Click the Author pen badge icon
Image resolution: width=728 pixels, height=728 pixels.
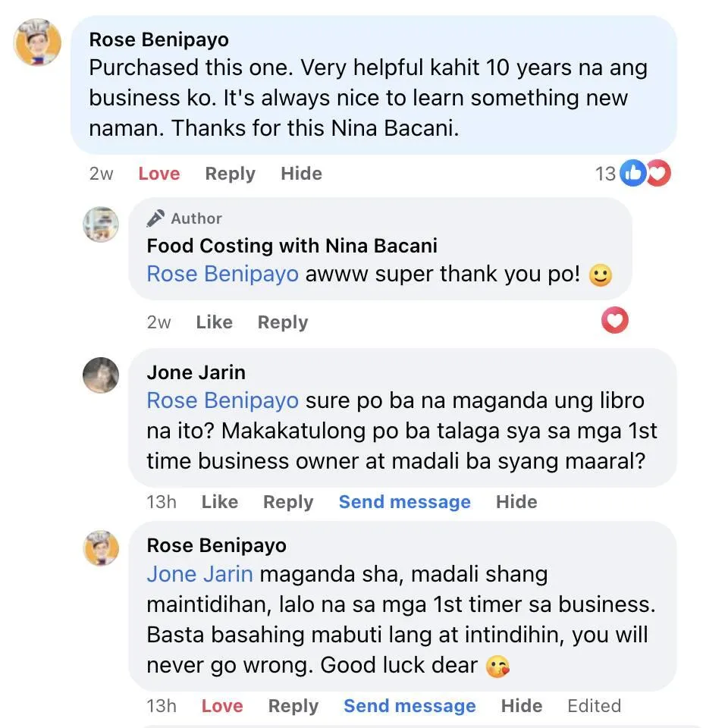pyautogui.click(x=155, y=218)
